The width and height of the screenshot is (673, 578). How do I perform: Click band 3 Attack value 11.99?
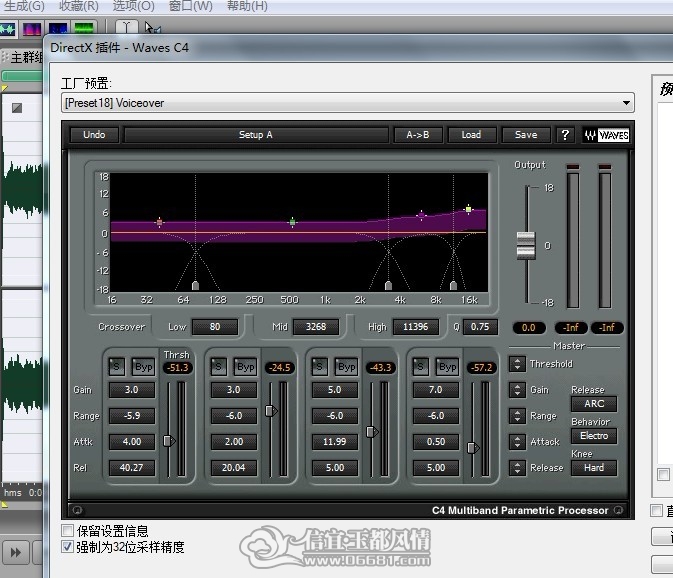tap(335, 442)
